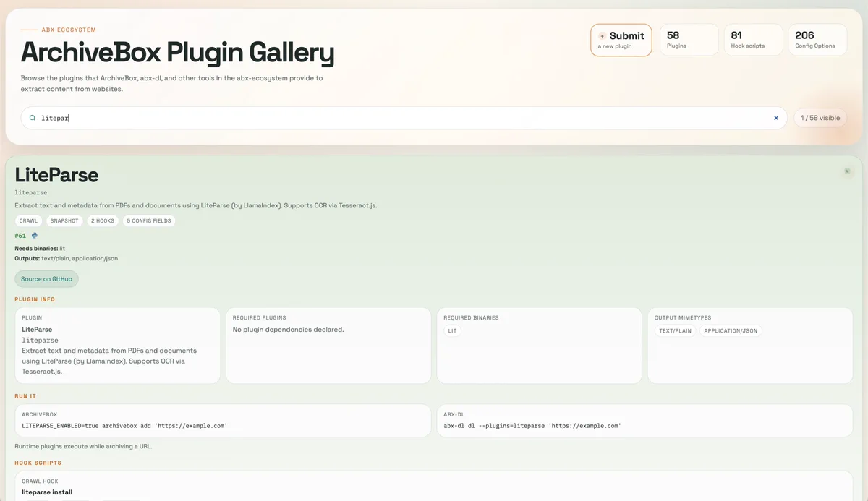The height and width of the screenshot is (501, 868).
Task: Click the CRAWL tag pill
Action: click(28, 220)
